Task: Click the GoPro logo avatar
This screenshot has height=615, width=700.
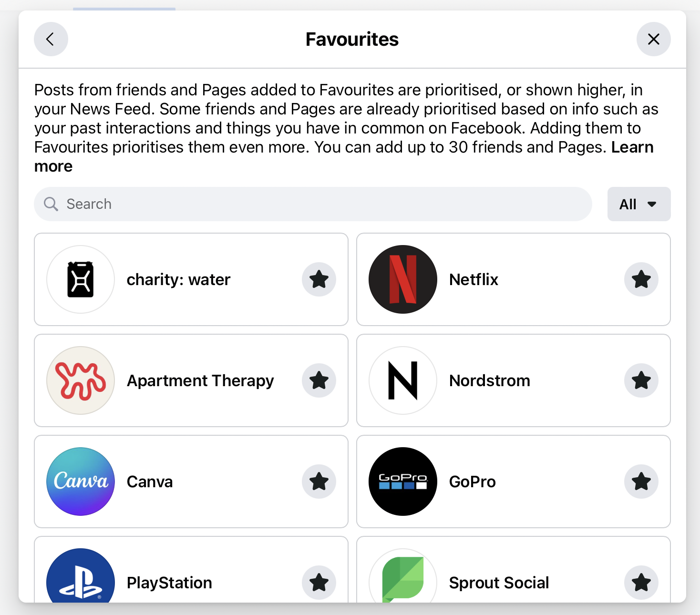Action: coord(403,482)
